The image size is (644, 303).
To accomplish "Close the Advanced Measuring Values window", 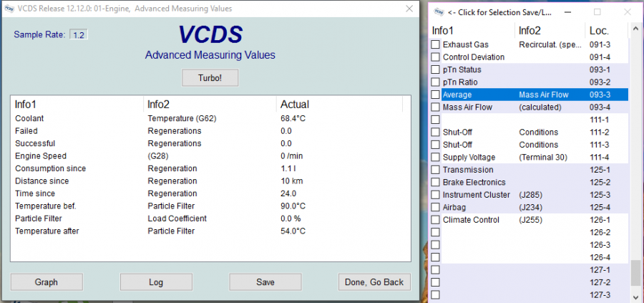I will point(409,9).
